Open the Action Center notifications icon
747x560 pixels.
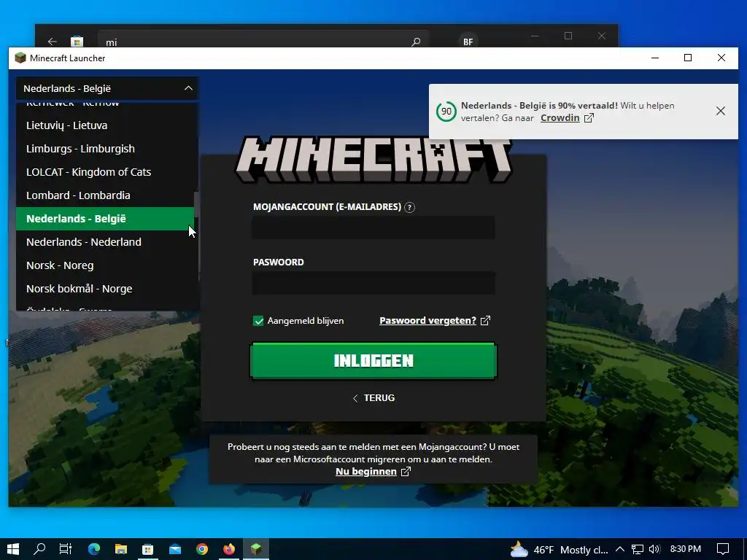[723, 549]
